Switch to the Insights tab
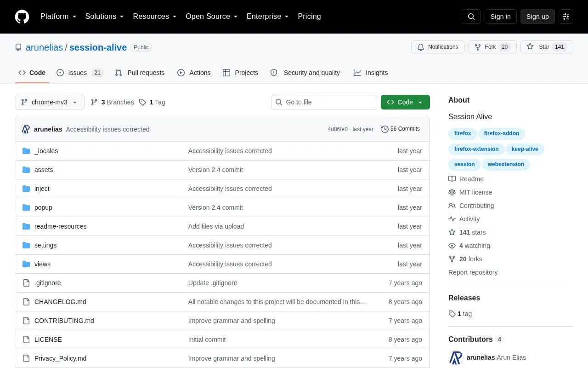 [371, 73]
